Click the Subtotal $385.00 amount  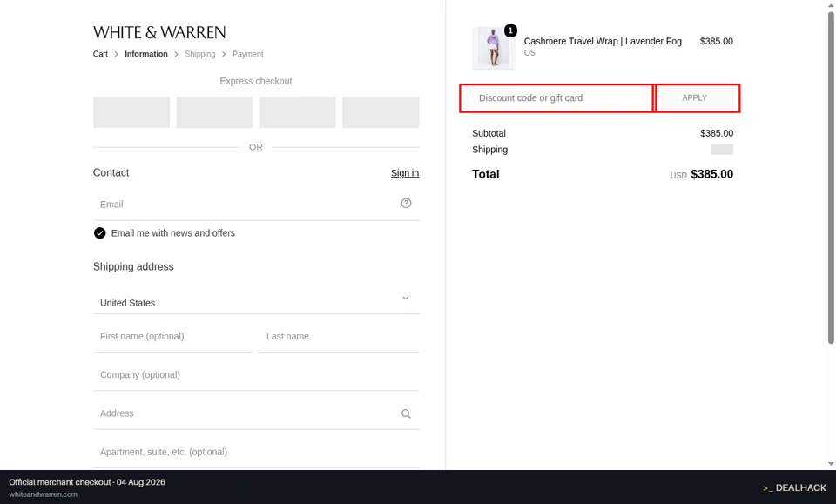tap(717, 133)
